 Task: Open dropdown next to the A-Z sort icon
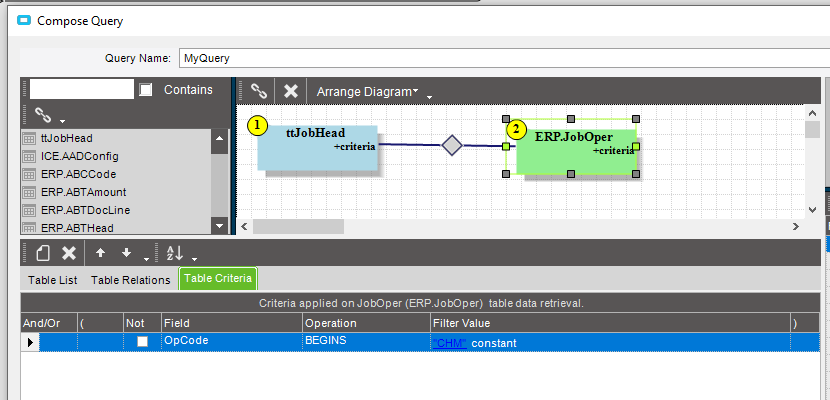tap(194, 259)
